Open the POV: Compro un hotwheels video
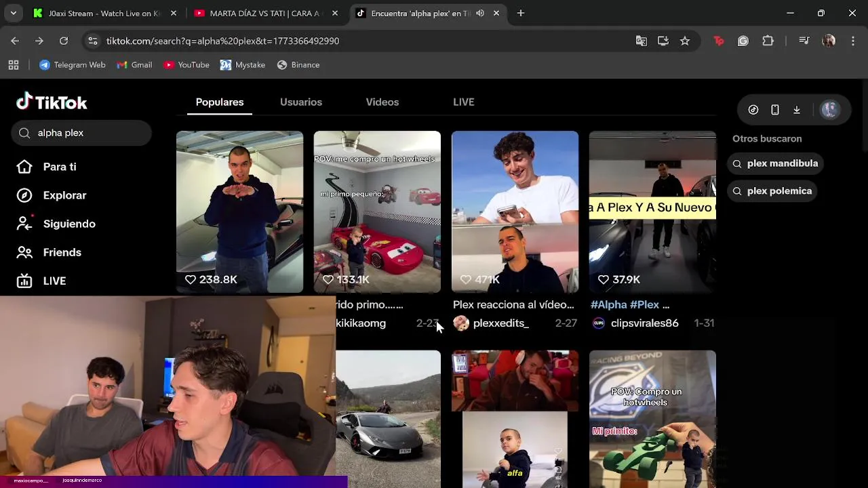 (x=652, y=419)
